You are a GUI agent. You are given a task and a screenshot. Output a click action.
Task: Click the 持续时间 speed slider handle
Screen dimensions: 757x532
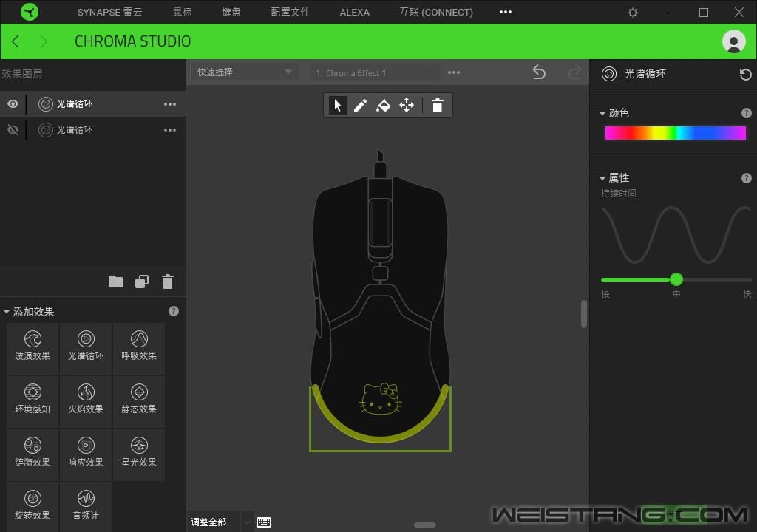tap(676, 279)
